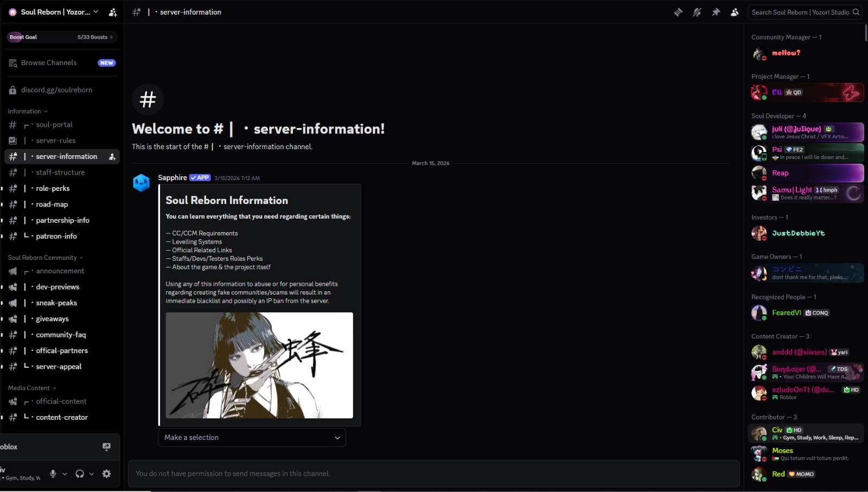Click Browse Channels
Image resolution: width=868 pixels, height=492 pixels.
[49, 63]
